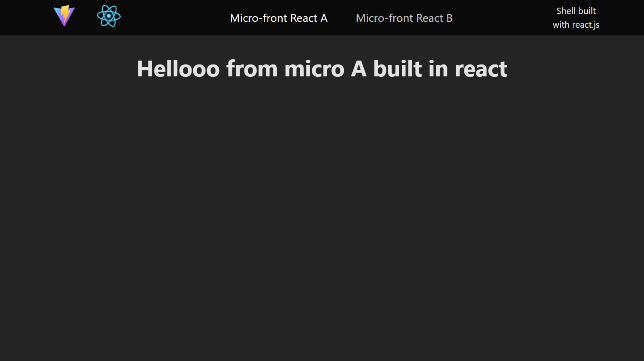644x361 pixels.
Task: Click the word "micro" in the heading
Action: (x=314, y=69)
